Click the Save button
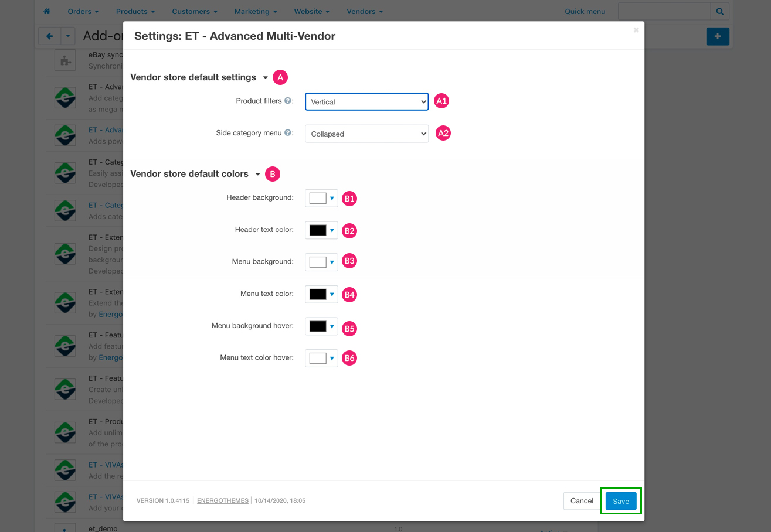The width and height of the screenshot is (771, 532). coord(621,501)
